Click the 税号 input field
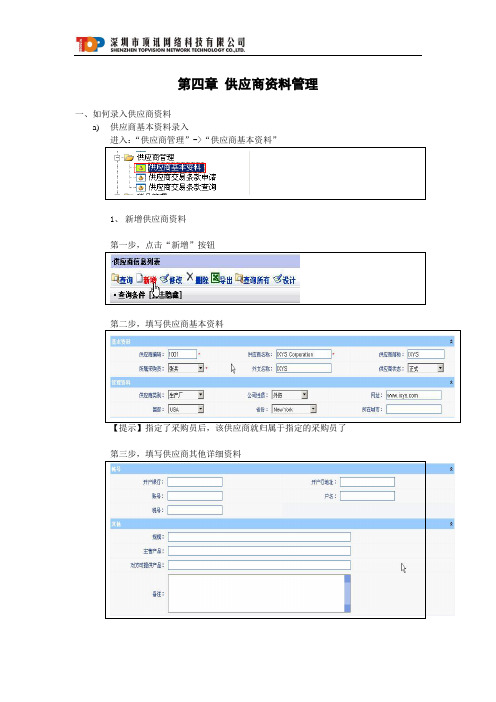496x702 pixels. coord(195,509)
